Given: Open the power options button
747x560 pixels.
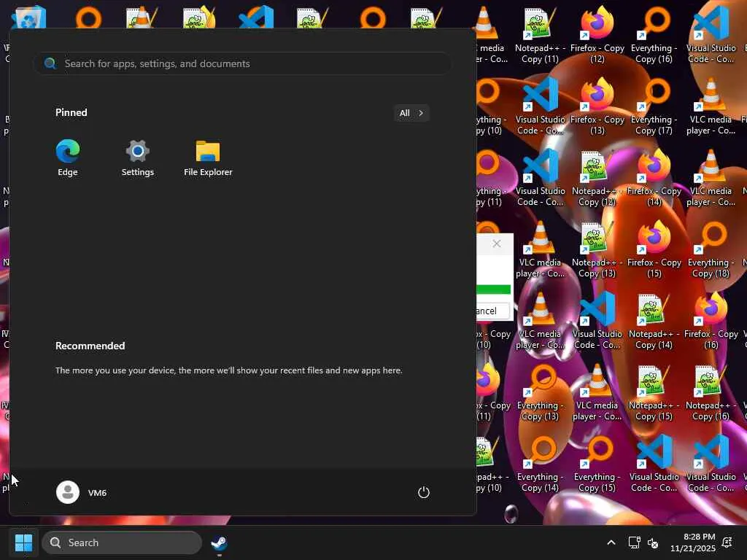Looking at the screenshot, I should (x=424, y=492).
